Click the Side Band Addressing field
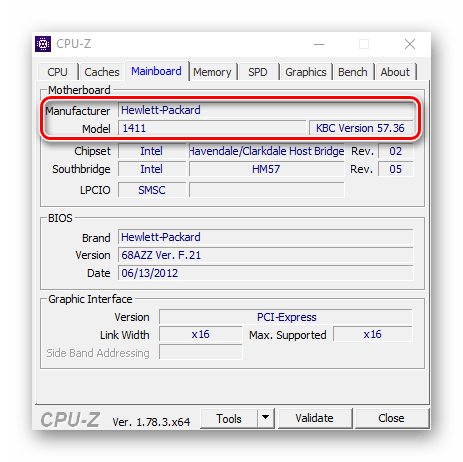The height and width of the screenshot is (462, 463). point(201,352)
